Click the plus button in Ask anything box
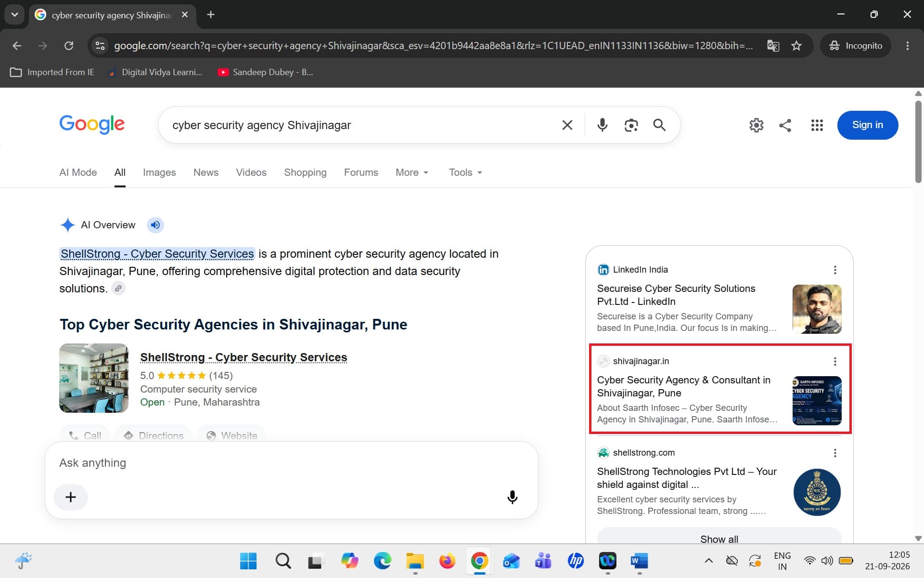The height and width of the screenshot is (578, 924). tap(71, 497)
